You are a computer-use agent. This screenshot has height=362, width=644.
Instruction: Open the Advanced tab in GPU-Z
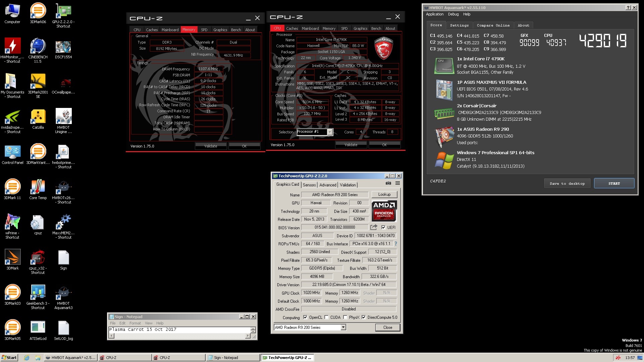click(x=328, y=185)
